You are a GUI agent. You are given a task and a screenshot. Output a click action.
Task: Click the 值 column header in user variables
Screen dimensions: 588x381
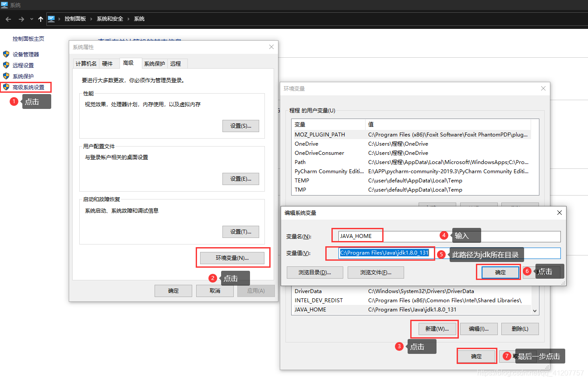448,124
